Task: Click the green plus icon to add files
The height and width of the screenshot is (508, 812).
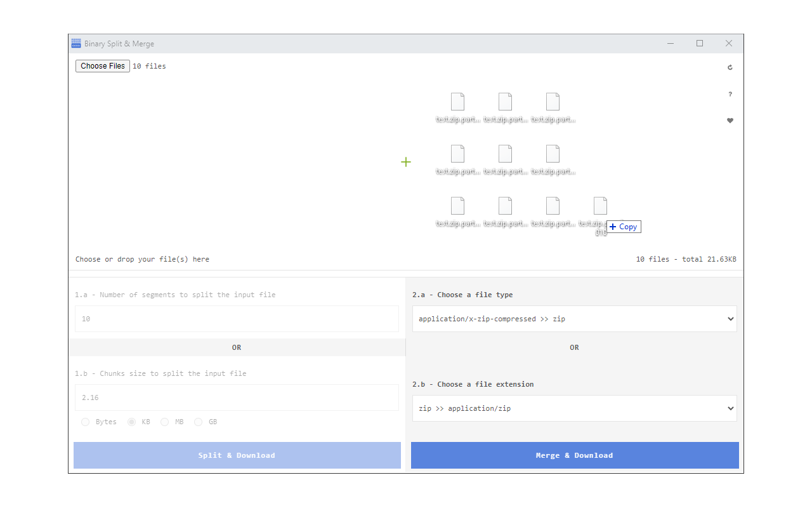Action: click(406, 162)
